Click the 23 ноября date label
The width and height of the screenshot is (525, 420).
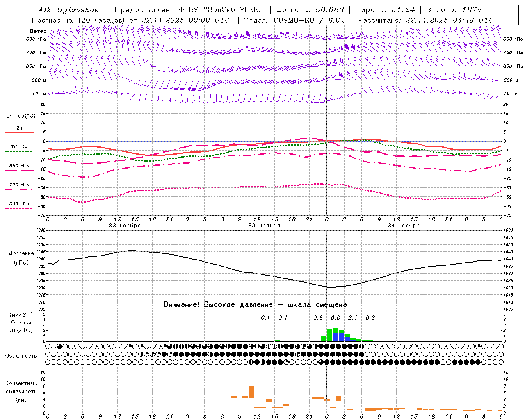(264, 225)
